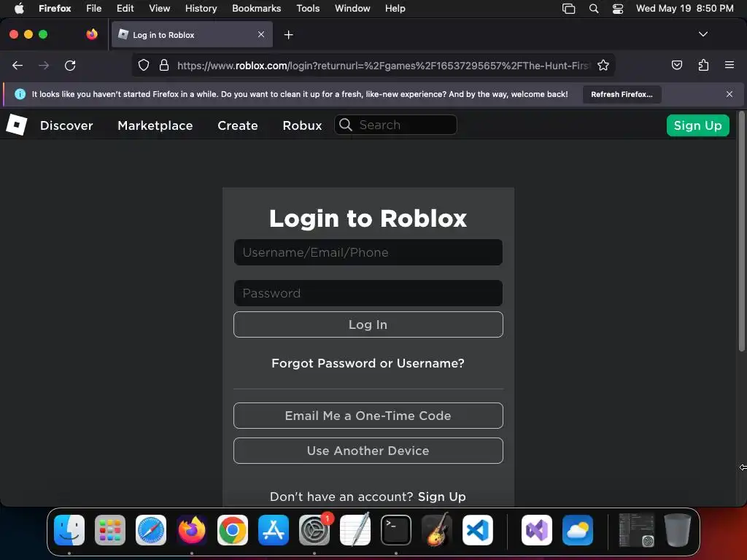The width and height of the screenshot is (747, 560).
Task: Open the Window menu
Action: pyautogui.click(x=352, y=9)
